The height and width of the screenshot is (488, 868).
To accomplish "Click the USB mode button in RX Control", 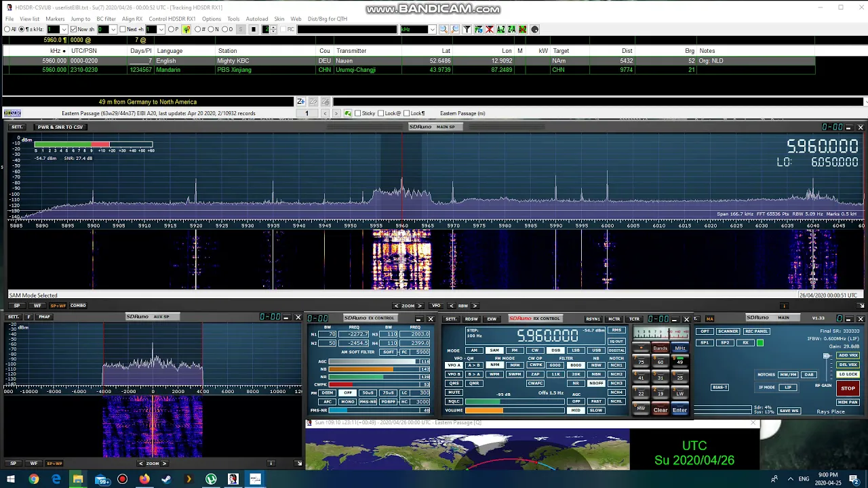I will click(596, 350).
